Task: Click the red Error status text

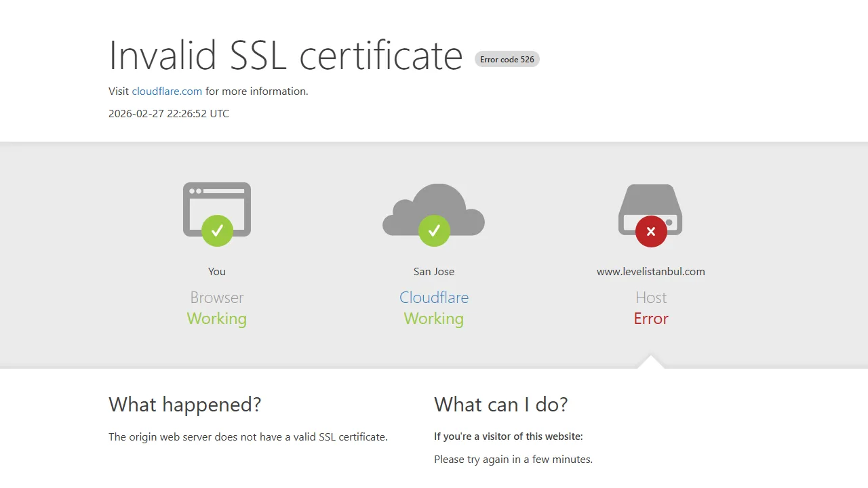Action: tap(651, 319)
